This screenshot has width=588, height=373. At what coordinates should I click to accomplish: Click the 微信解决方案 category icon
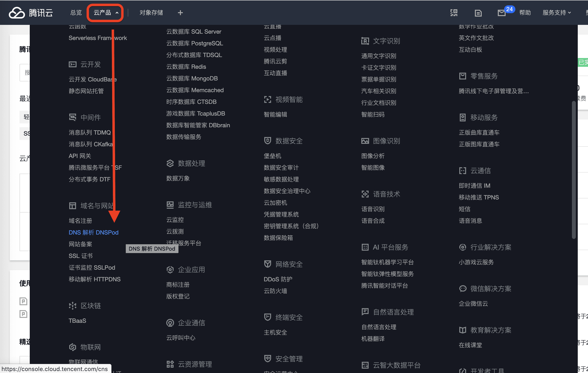462,289
